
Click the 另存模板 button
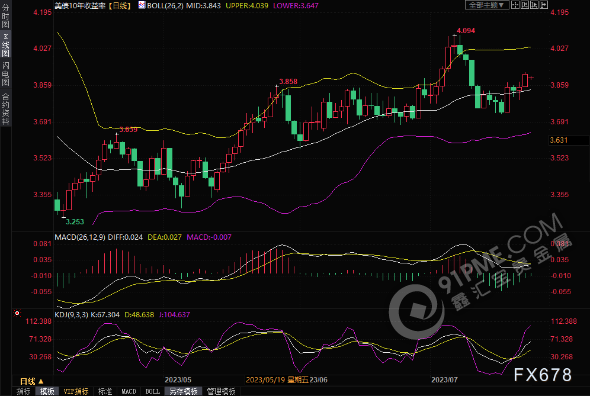pyautogui.click(x=183, y=391)
